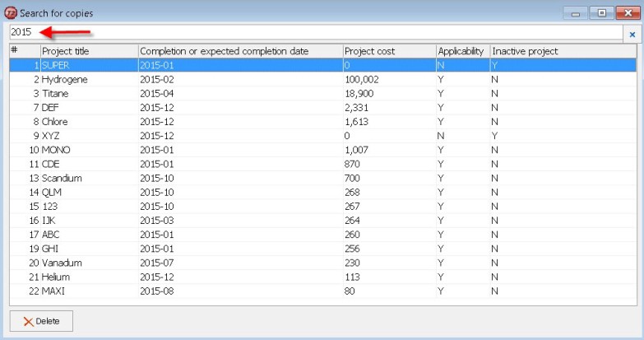644x340 pixels.
Task: Maximize the Search for copies window
Action: tap(602, 13)
